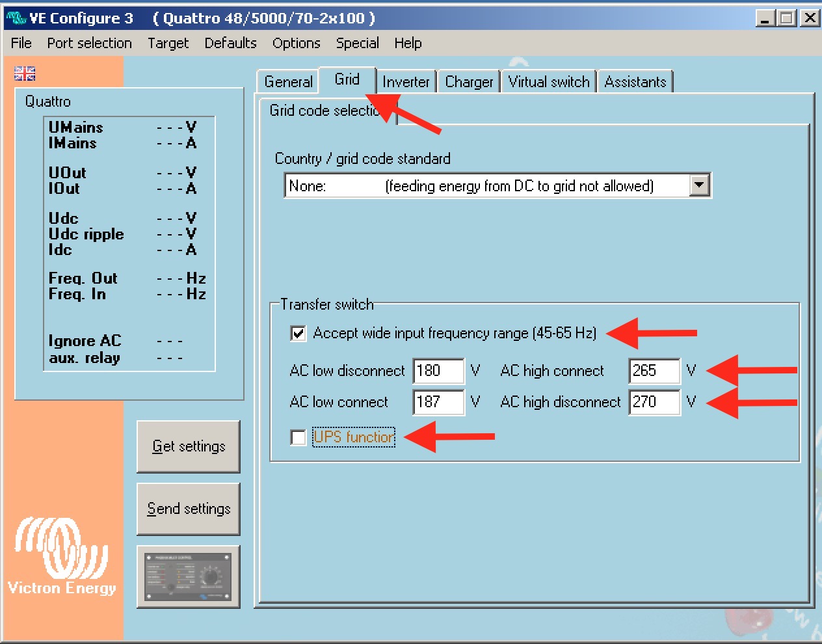This screenshot has width=822, height=644.
Task: Switch to the Inverter tab
Action: point(406,82)
